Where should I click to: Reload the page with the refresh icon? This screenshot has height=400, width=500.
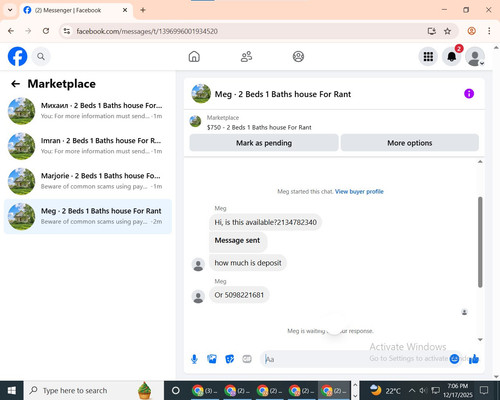46,31
